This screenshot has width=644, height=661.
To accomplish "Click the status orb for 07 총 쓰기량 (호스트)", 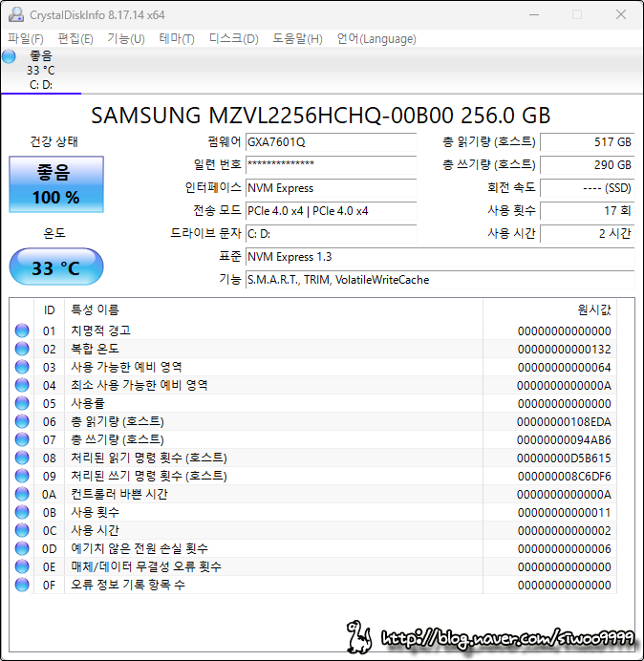I will pyautogui.click(x=22, y=439).
